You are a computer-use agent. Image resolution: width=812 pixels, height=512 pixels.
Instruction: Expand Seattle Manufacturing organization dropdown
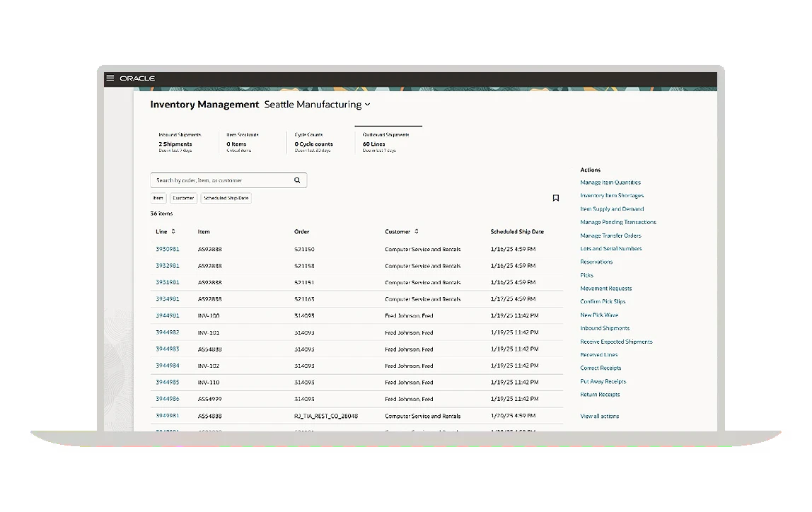368,105
